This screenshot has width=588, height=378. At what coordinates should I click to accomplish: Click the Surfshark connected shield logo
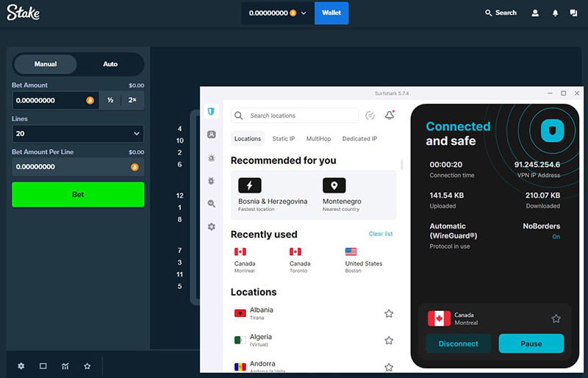(x=552, y=131)
